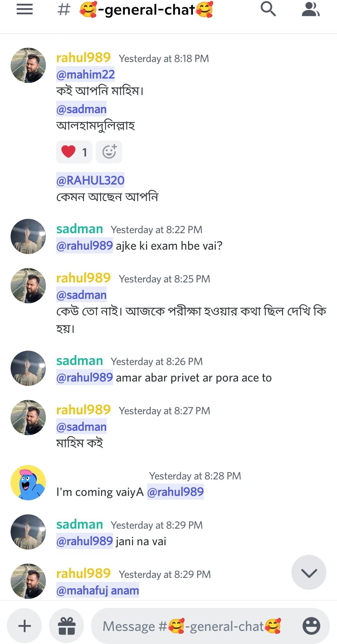Open the @mahim22 mention
Image resolution: width=337 pixels, height=644 pixels.
(85, 74)
